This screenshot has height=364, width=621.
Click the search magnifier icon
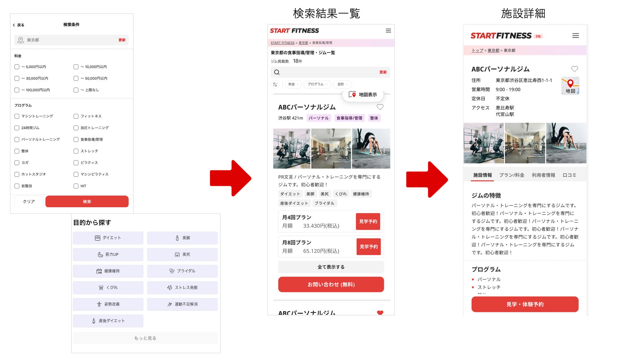point(277,72)
